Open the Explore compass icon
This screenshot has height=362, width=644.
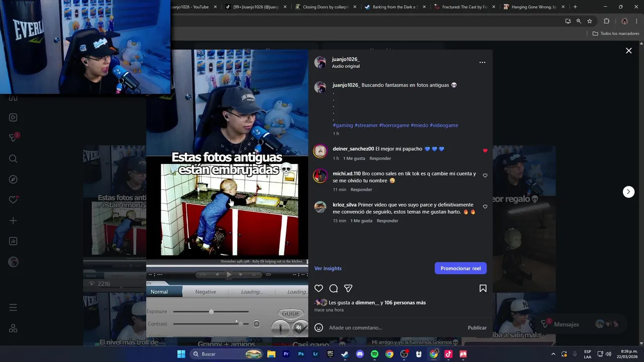[13, 179]
